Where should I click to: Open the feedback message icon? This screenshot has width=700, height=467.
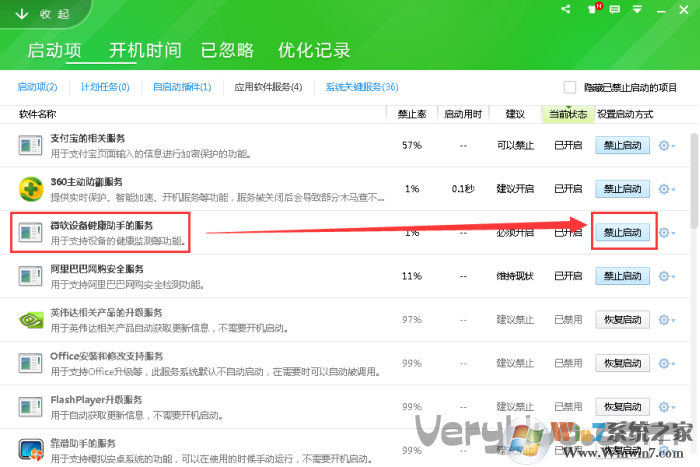tap(615, 9)
